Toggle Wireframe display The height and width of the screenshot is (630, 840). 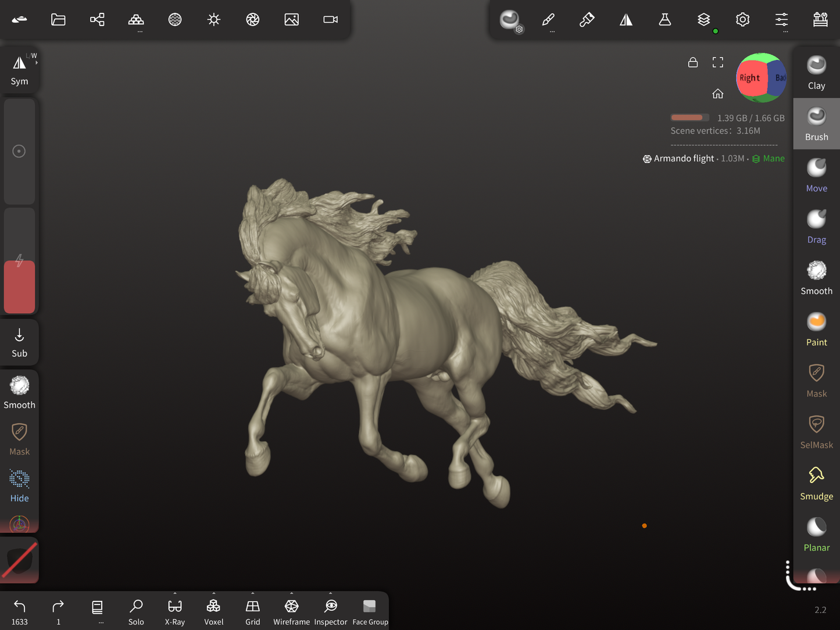pyautogui.click(x=291, y=612)
